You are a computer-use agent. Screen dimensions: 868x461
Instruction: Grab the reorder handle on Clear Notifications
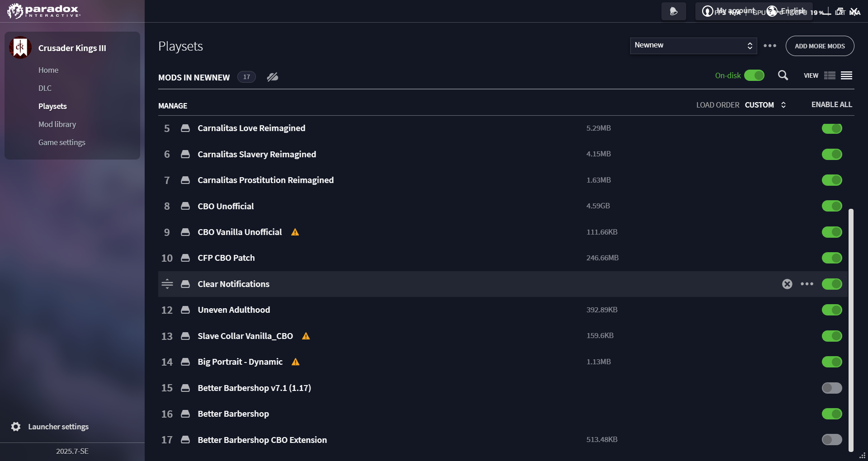click(167, 284)
